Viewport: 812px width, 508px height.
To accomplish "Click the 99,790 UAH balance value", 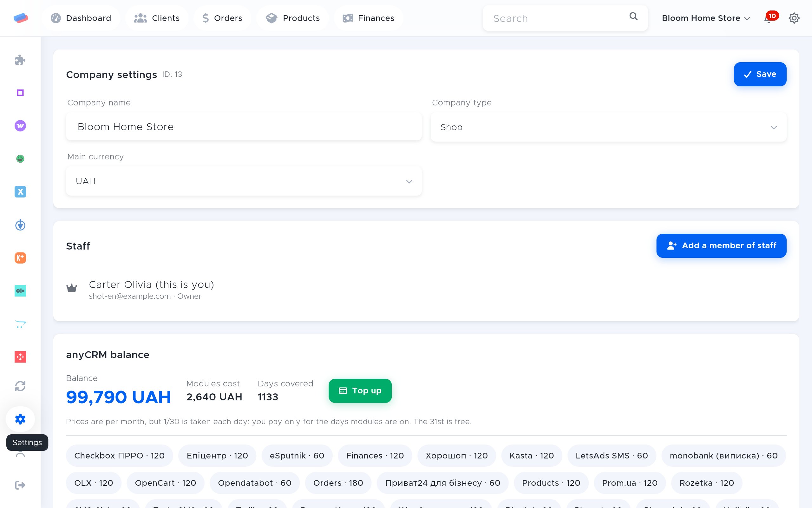I will coord(118,397).
